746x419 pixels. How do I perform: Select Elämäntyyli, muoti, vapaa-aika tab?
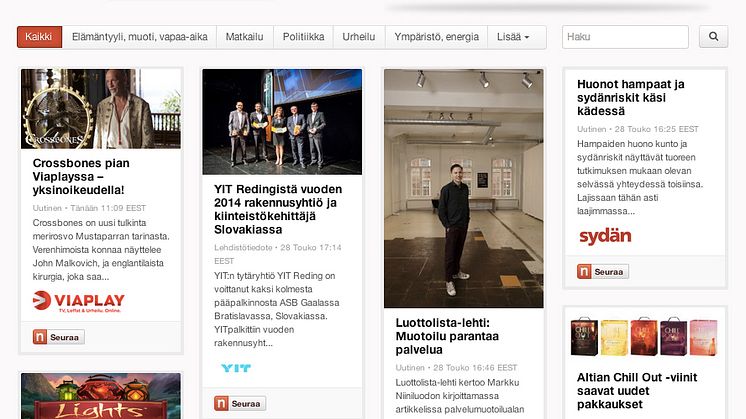click(139, 37)
